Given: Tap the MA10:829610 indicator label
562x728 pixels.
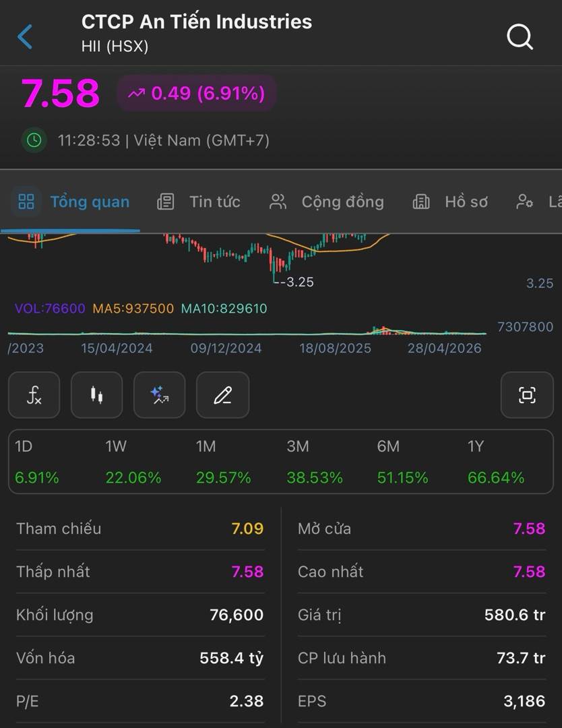Looking at the screenshot, I should point(224,308).
